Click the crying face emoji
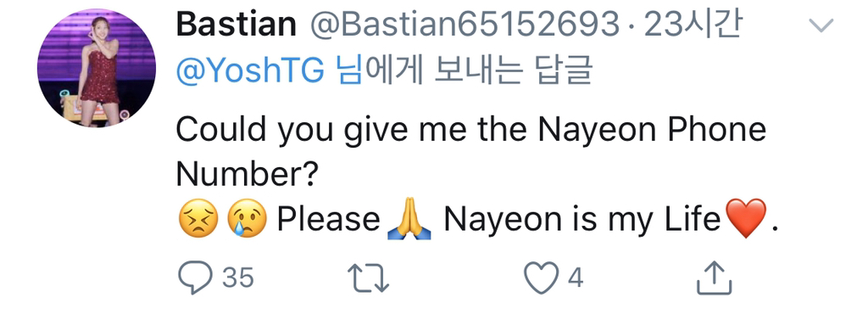This screenshot has width=868, height=314. [247, 218]
